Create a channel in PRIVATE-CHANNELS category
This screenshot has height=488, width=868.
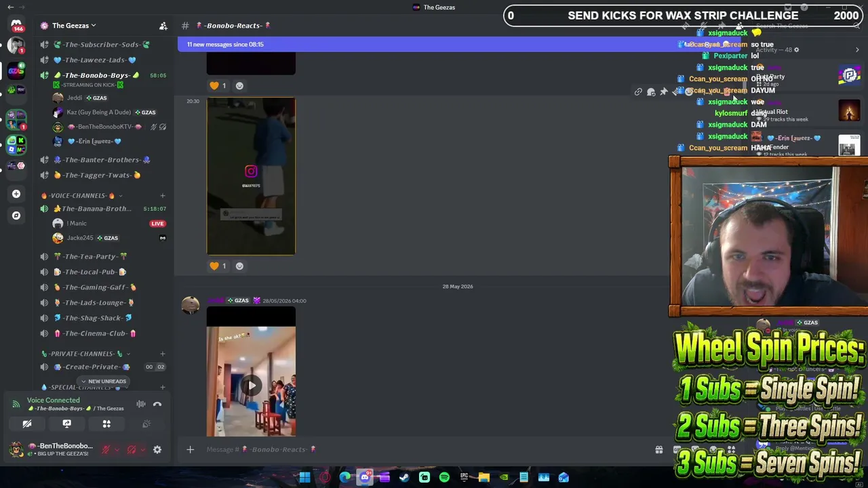(162, 353)
